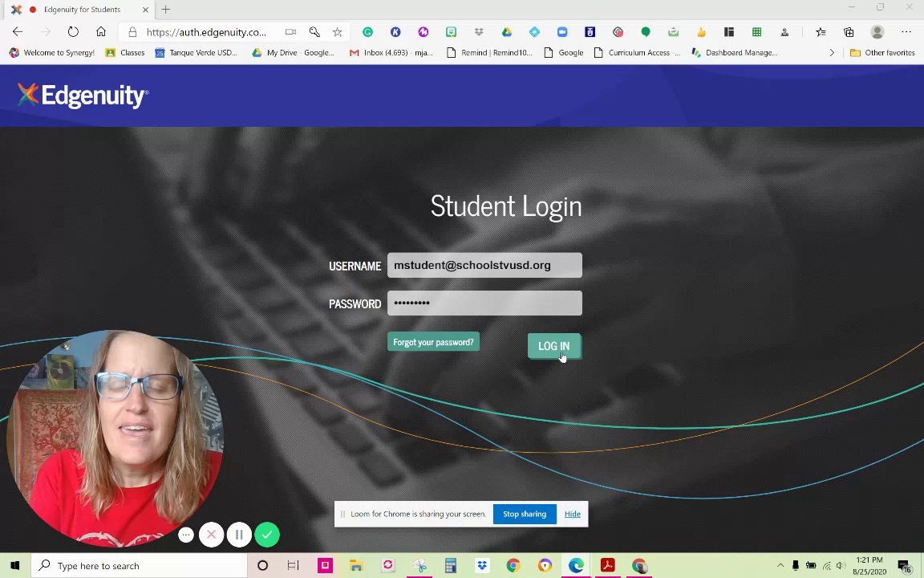Add this page to favorites star

337,32
